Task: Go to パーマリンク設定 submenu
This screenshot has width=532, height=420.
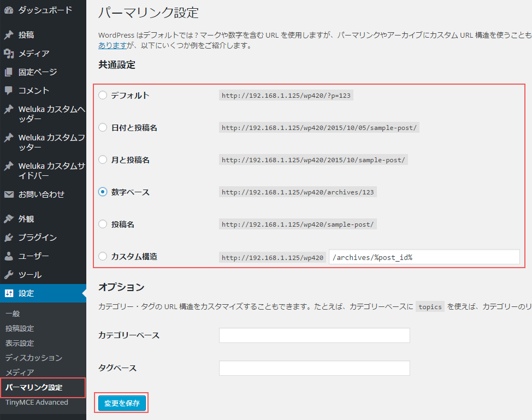Action: click(34, 387)
